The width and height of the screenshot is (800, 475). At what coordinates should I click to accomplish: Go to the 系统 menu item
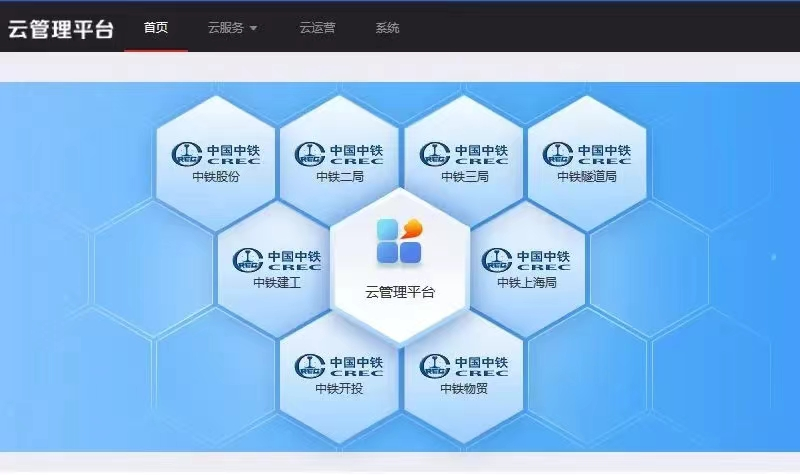[387, 28]
